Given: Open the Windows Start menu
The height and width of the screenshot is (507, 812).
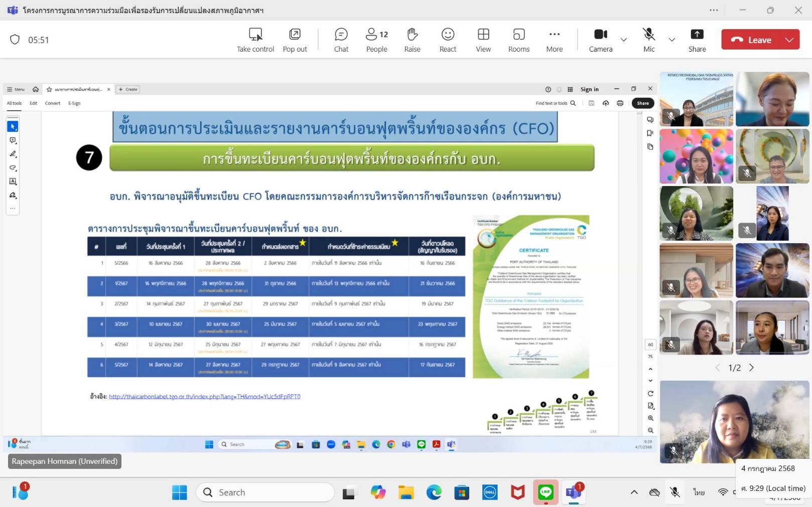Looking at the screenshot, I should tap(179, 492).
